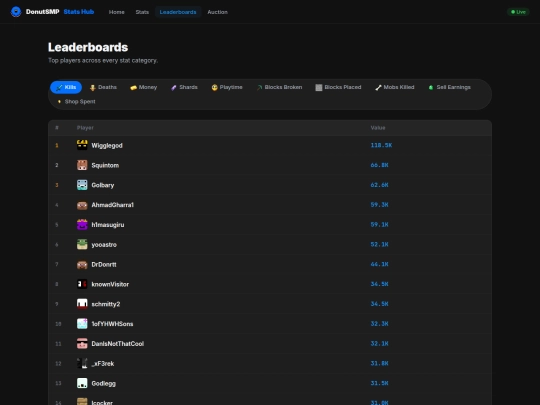The width and height of the screenshot is (540, 405).
Task: Click the Player column header
Action: pos(85,128)
